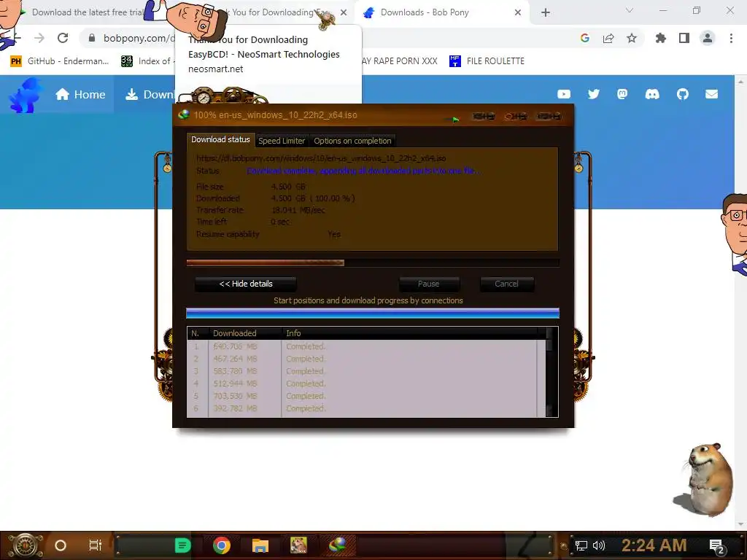
Task: Open the GitHub link in site header
Action: pos(683,94)
